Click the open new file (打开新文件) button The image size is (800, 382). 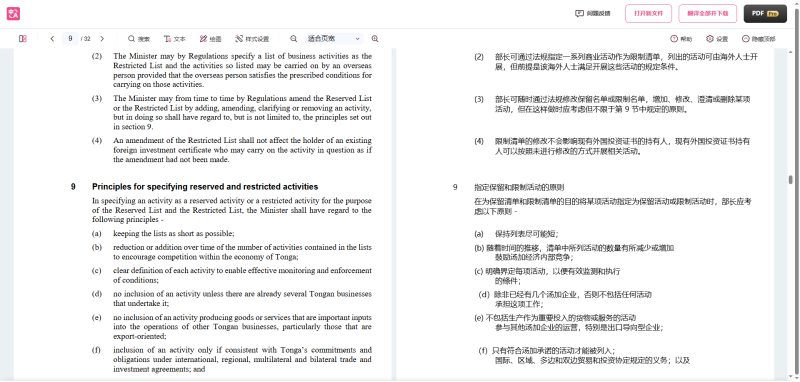pos(648,14)
